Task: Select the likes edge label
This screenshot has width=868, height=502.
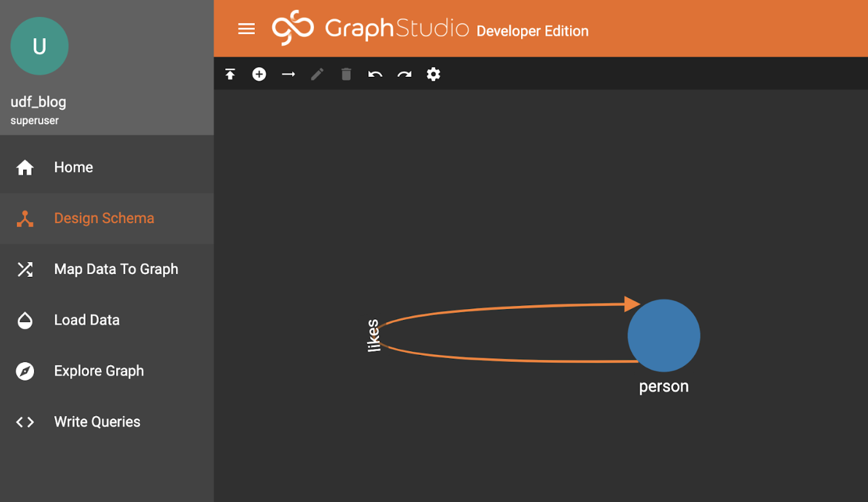Action: [373, 336]
